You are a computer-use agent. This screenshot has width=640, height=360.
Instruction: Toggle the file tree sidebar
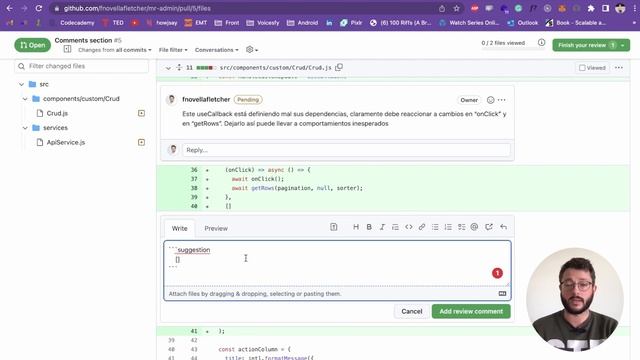(x=67, y=49)
